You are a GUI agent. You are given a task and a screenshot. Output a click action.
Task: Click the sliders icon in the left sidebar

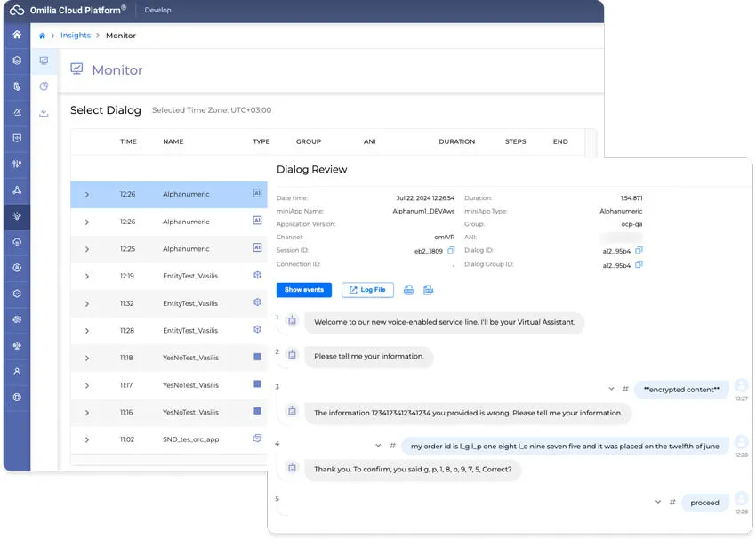point(17,165)
